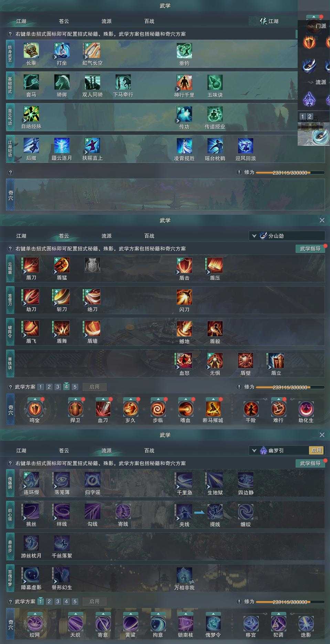Open the 鸣金 talent slot
The height and width of the screenshot is (644, 330).
[35, 409]
